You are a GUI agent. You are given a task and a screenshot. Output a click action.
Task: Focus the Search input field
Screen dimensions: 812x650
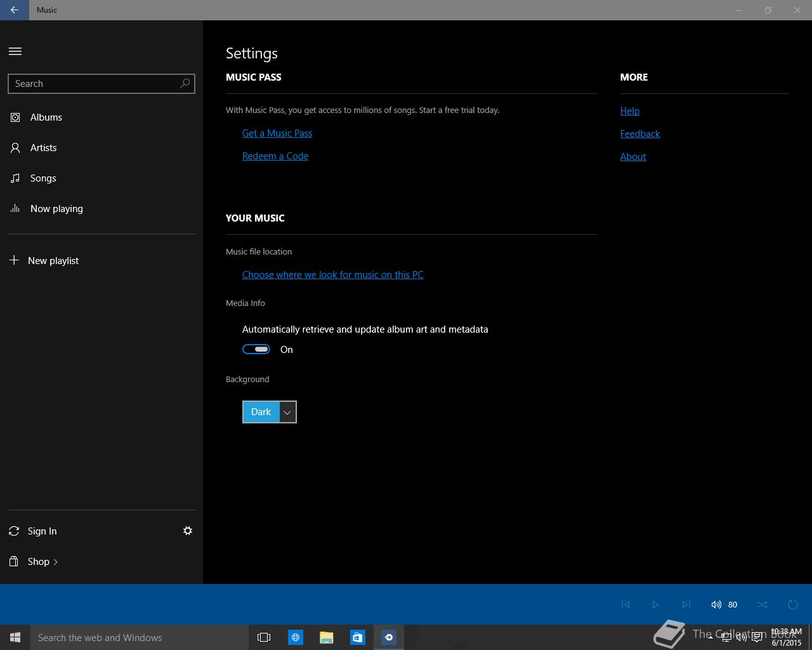[x=101, y=84]
